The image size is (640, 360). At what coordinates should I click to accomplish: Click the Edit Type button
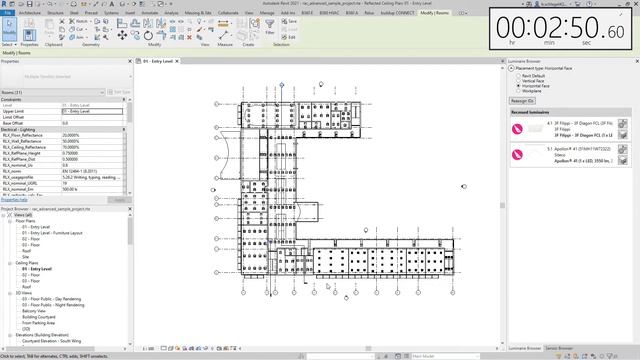click(x=119, y=92)
